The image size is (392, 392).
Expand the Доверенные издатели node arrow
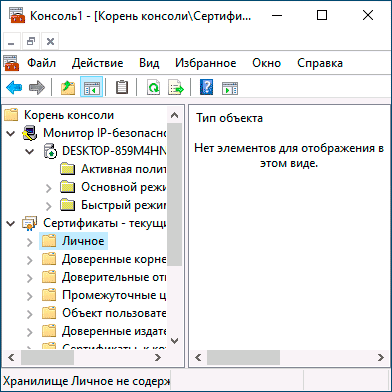click(30, 332)
